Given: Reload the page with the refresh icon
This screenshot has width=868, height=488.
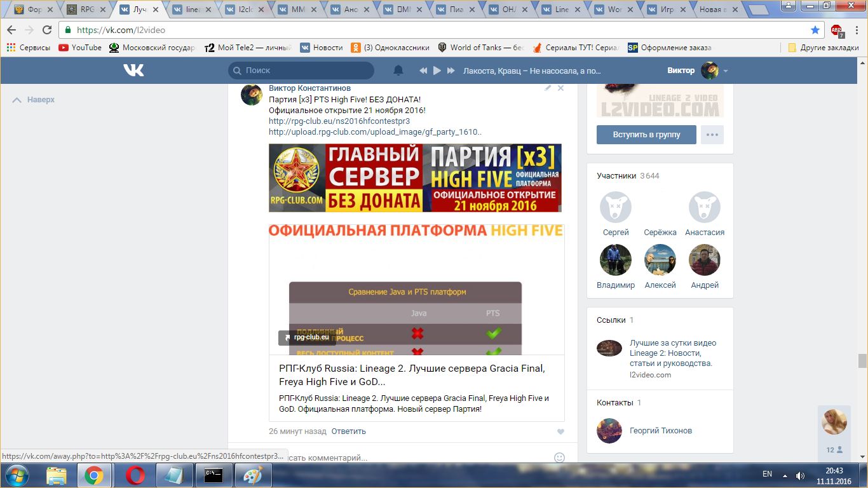Looking at the screenshot, I should click(47, 30).
